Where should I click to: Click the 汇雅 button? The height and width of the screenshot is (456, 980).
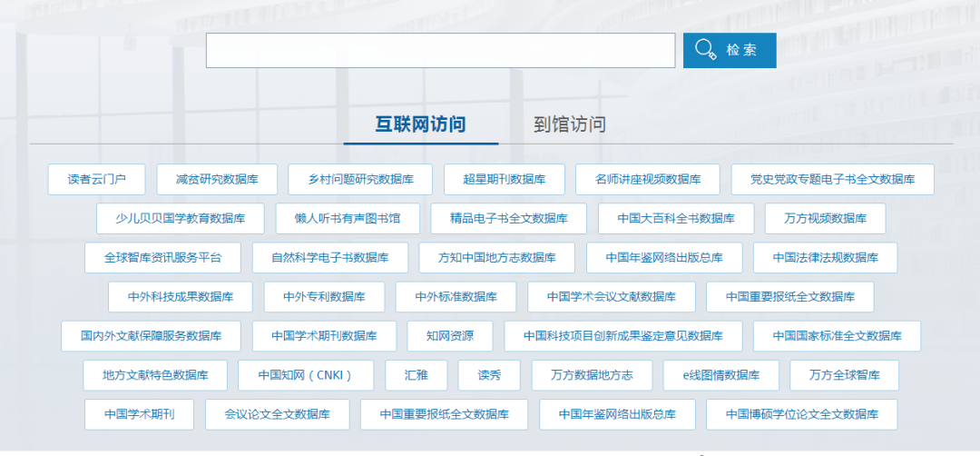coord(416,375)
